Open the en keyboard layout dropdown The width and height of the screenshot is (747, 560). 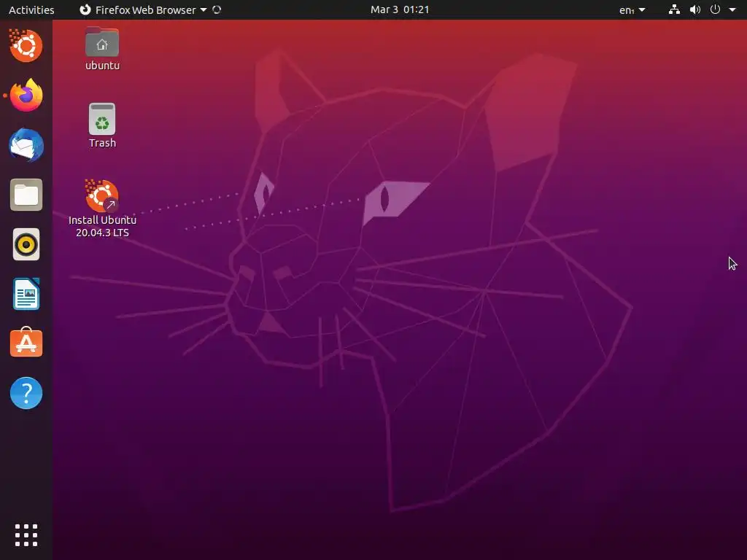(x=632, y=9)
